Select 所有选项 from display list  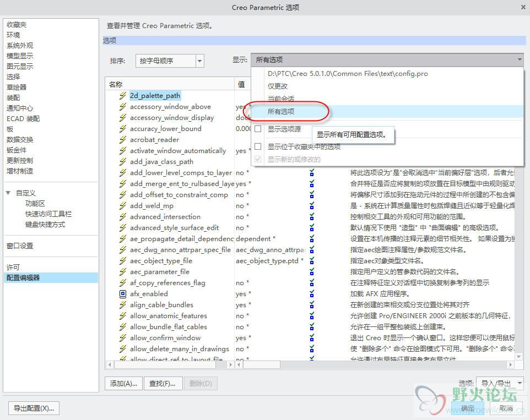(280, 111)
